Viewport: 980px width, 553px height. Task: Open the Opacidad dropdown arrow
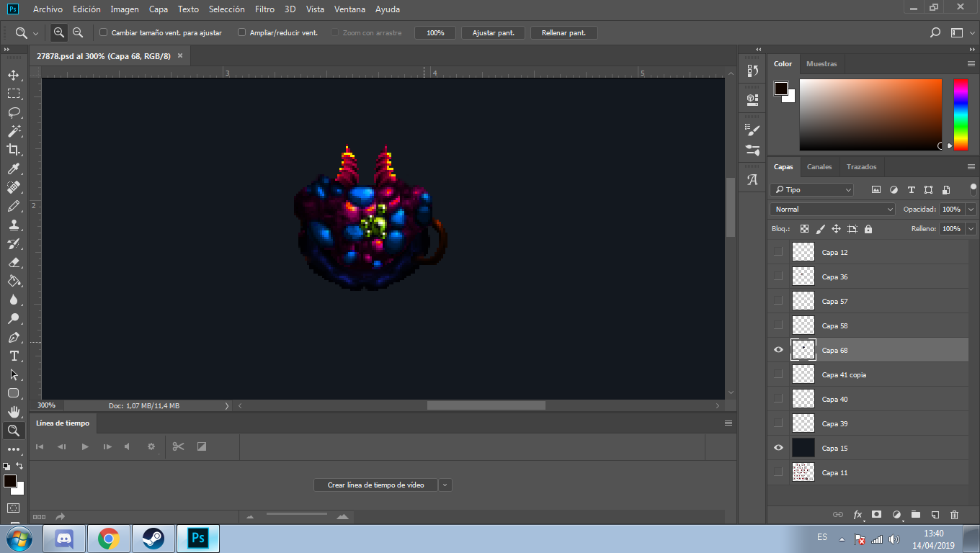click(x=971, y=210)
